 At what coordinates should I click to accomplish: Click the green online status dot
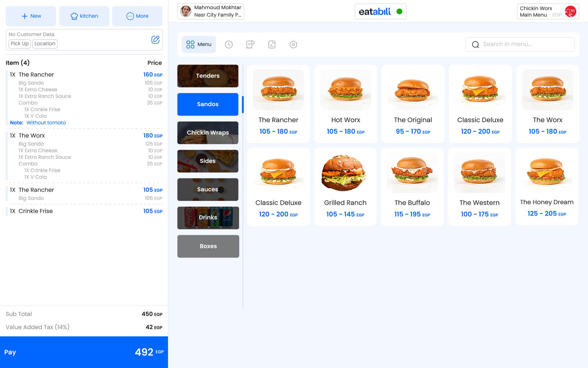tap(399, 11)
